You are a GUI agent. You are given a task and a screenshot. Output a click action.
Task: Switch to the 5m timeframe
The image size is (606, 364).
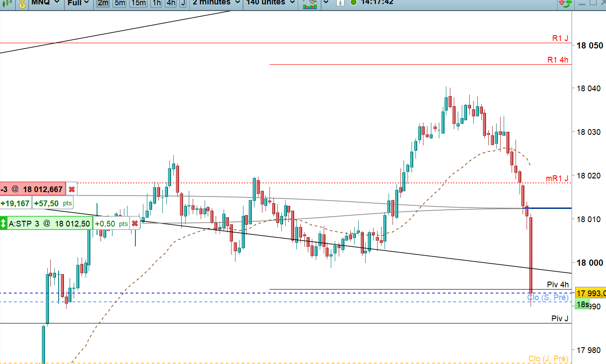pos(120,3)
